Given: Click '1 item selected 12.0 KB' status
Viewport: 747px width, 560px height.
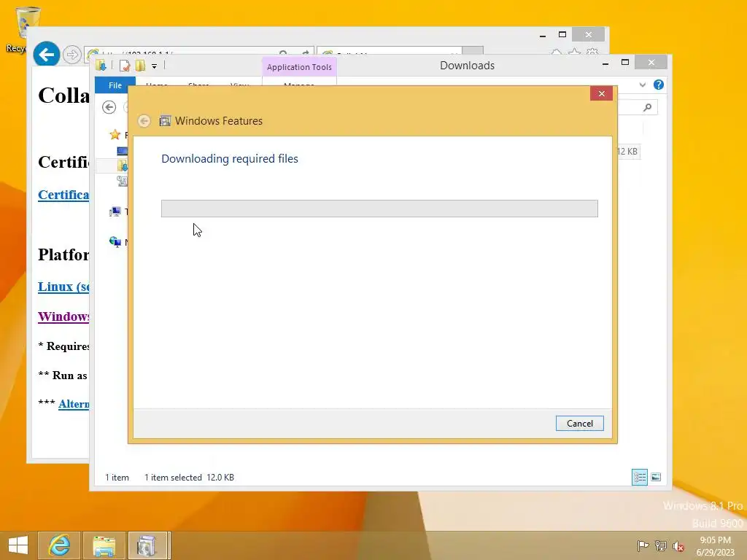Looking at the screenshot, I should (189, 477).
